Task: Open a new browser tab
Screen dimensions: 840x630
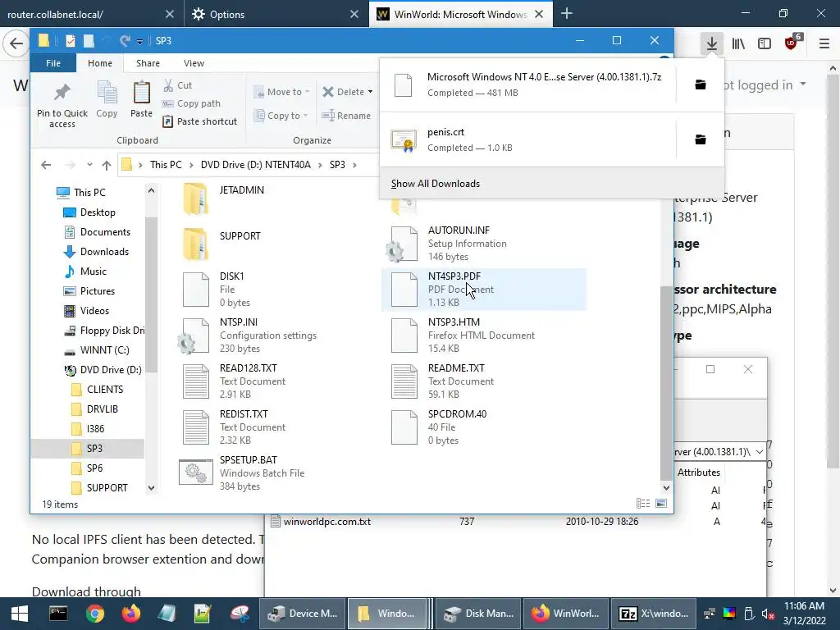Action: [x=566, y=14]
